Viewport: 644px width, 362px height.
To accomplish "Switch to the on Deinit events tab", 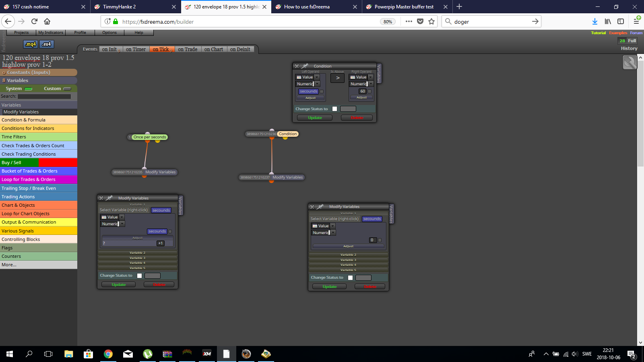I will (x=240, y=49).
